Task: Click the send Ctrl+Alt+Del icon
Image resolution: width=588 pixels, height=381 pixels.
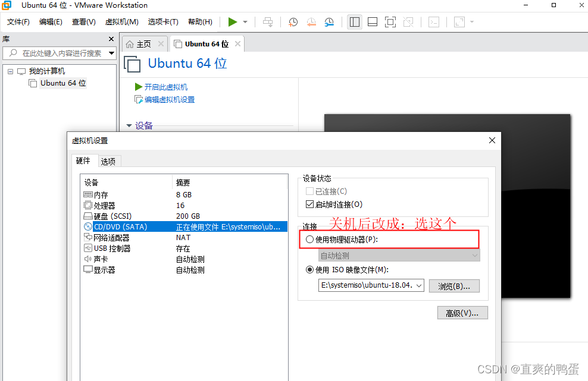Action: [268, 22]
